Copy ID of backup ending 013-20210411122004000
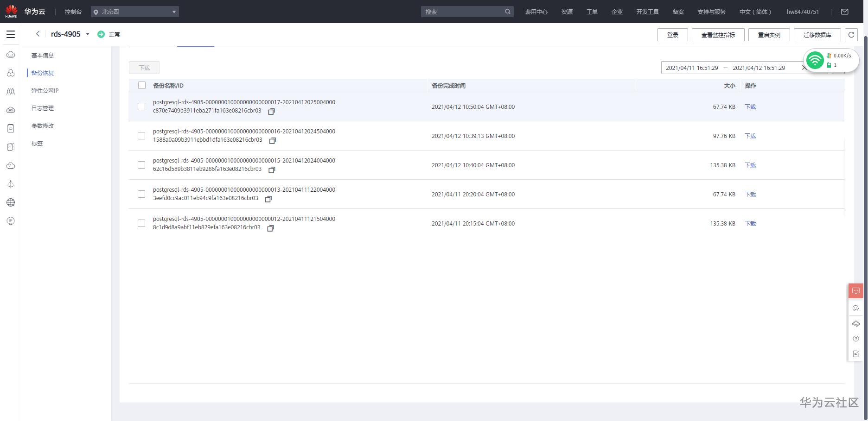 tap(268, 199)
